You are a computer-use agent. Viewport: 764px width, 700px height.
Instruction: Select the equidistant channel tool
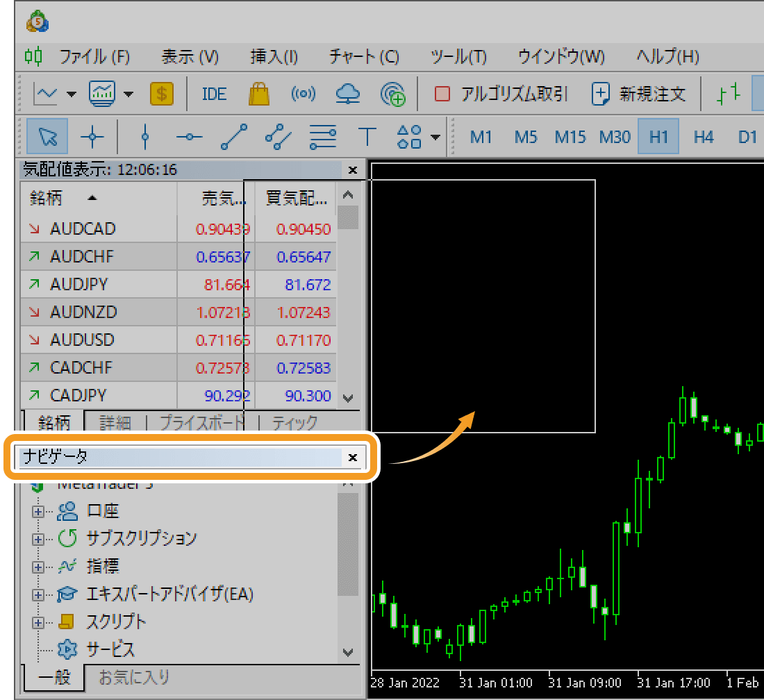[279, 137]
